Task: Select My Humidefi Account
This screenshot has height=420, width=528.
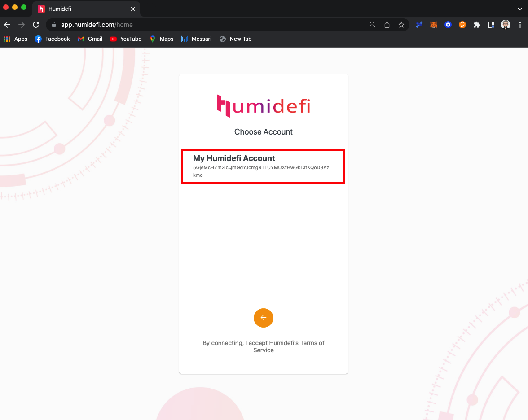Action: pyautogui.click(x=263, y=166)
